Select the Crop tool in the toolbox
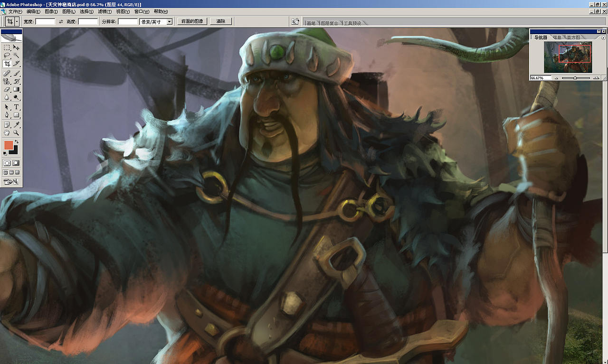 click(7, 63)
